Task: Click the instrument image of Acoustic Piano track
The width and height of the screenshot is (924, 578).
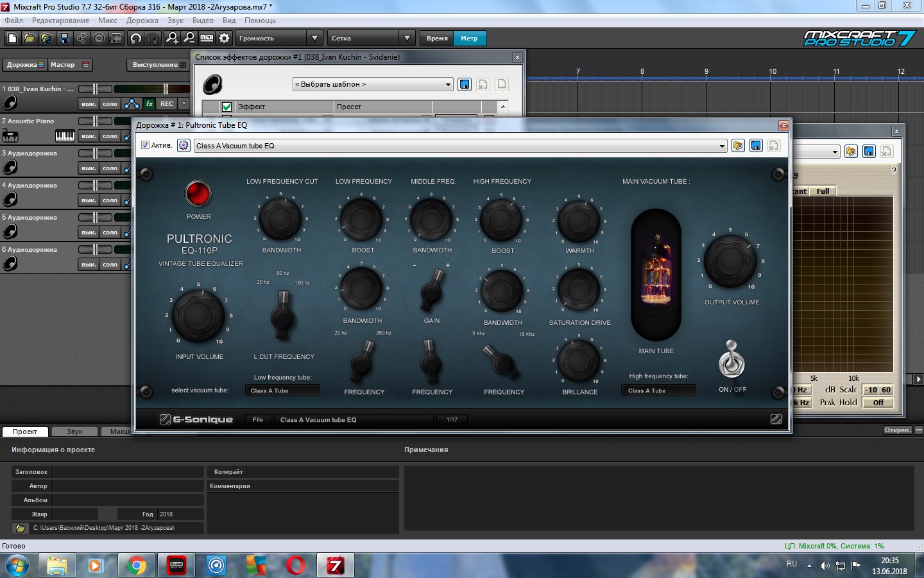Action: tap(10, 136)
